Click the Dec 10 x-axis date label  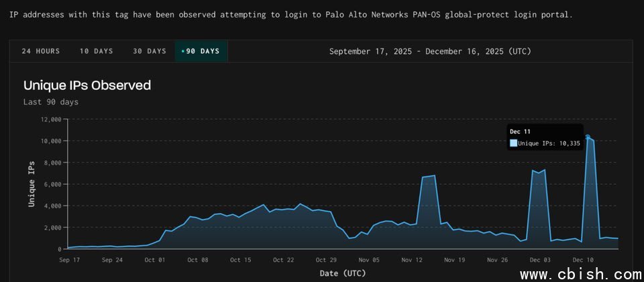click(582, 260)
